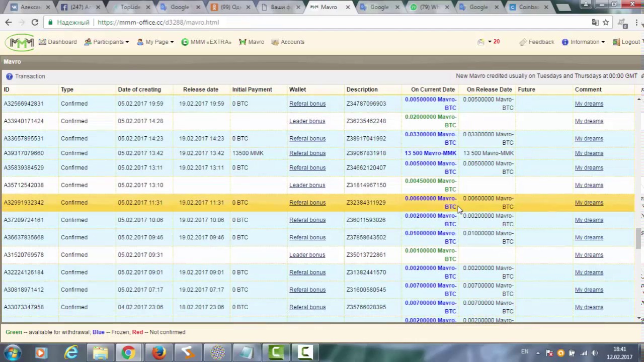Viewport: 644px width, 362px height.
Task: Open Leader bonus link for A31520769578
Action: coord(307,255)
